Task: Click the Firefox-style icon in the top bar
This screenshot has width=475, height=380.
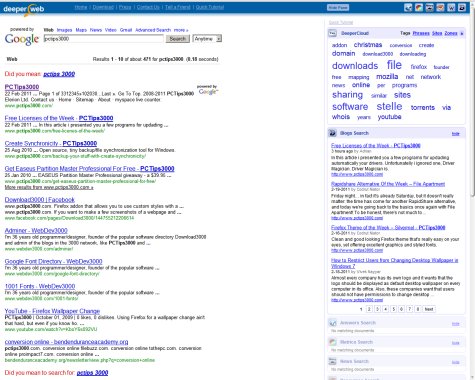Action: coord(440,7)
